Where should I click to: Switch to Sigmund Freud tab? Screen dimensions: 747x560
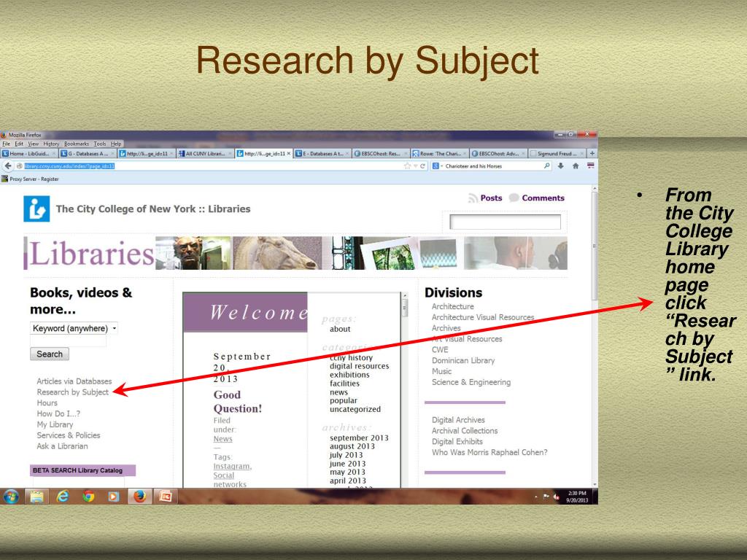click(557, 153)
